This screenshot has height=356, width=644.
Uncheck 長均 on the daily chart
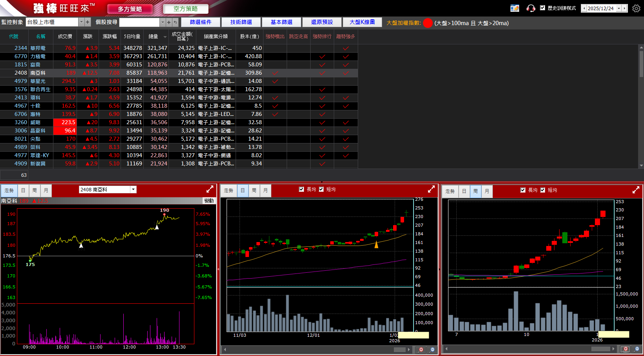tap(302, 189)
